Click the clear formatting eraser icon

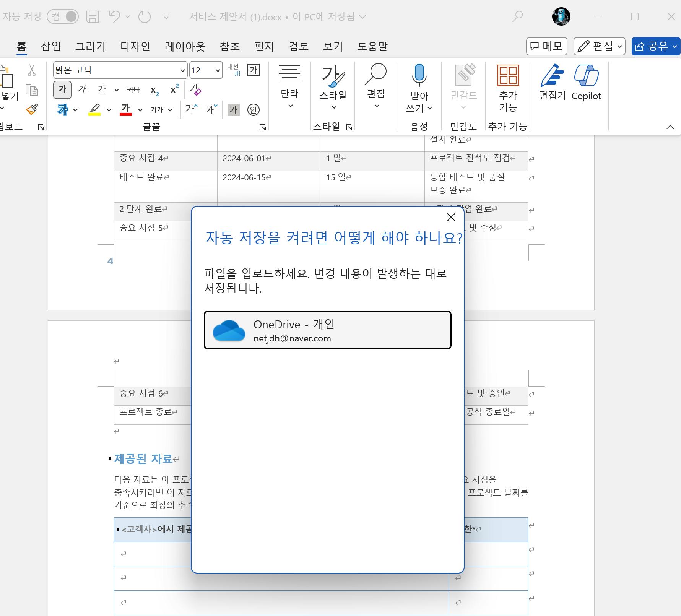click(x=195, y=90)
